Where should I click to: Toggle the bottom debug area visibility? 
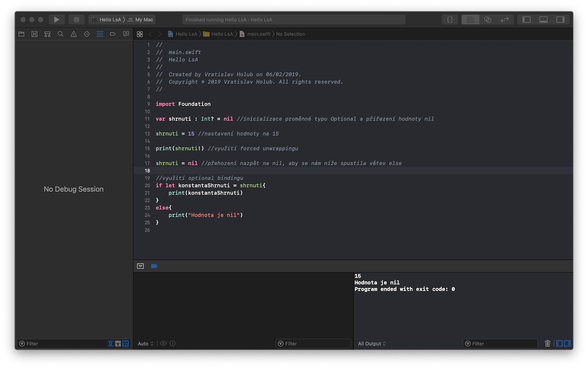[543, 20]
